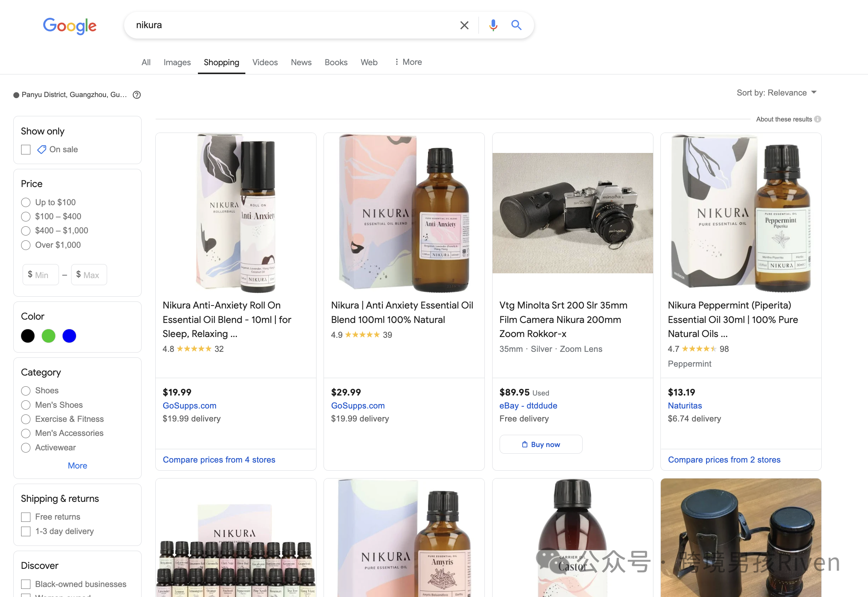Image resolution: width=868 pixels, height=597 pixels.
Task: Open the Vtg Minolta Srt 200 product title
Action: click(x=563, y=320)
